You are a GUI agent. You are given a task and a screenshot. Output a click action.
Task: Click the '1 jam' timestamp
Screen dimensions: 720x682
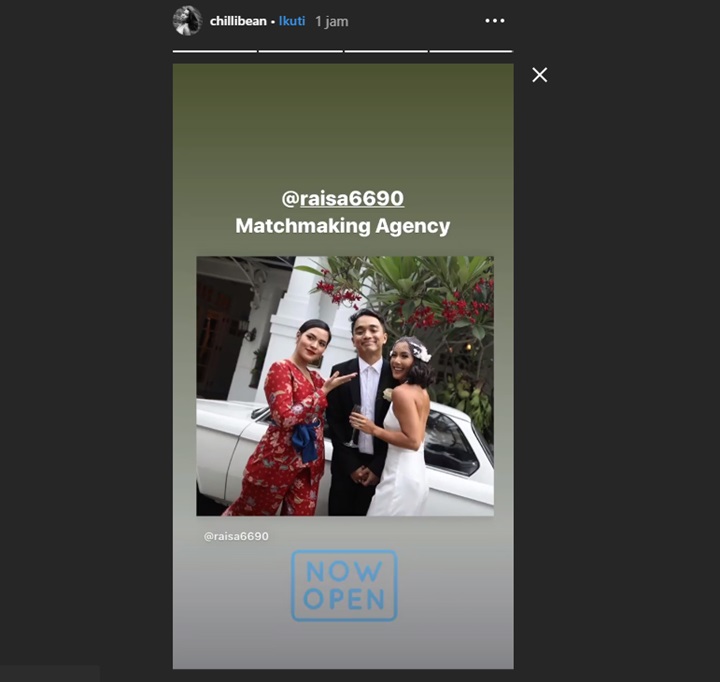click(x=332, y=22)
